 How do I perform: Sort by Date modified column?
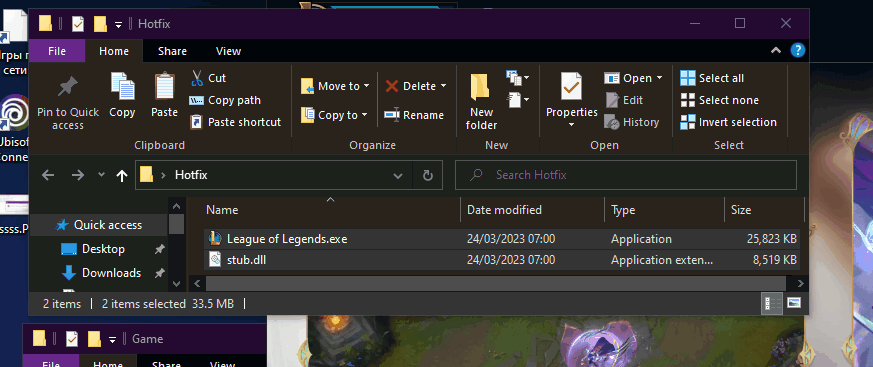pyautogui.click(x=533, y=210)
